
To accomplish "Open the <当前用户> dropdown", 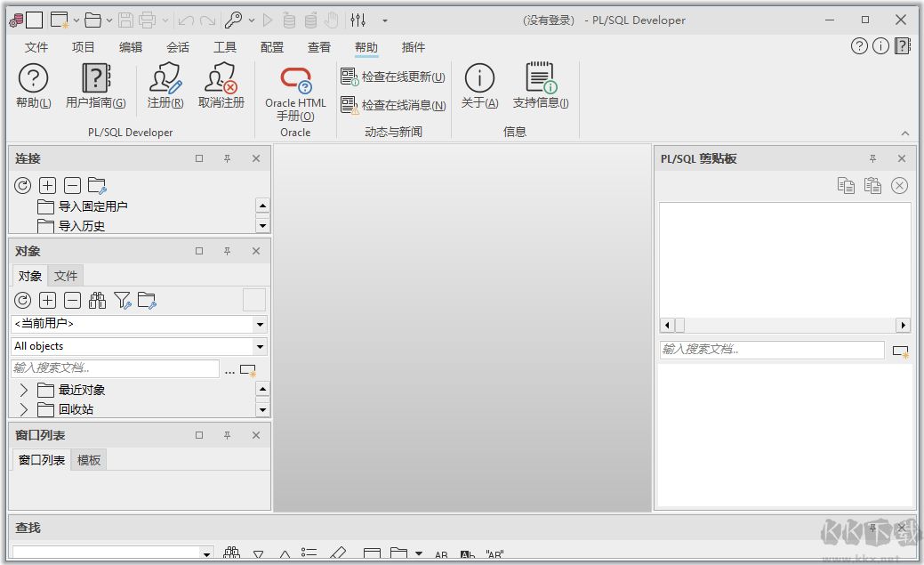I will [x=260, y=325].
